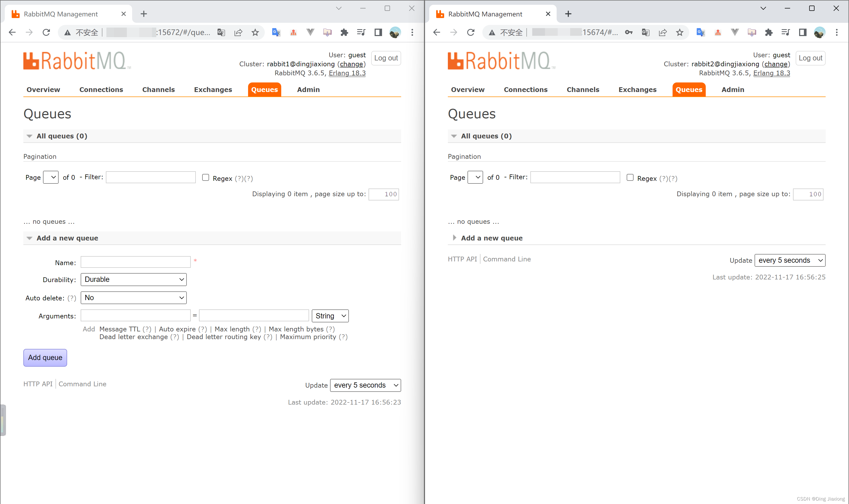This screenshot has height=504, width=849.
Task: Open Update interval dropdown in left window
Action: [x=366, y=385]
